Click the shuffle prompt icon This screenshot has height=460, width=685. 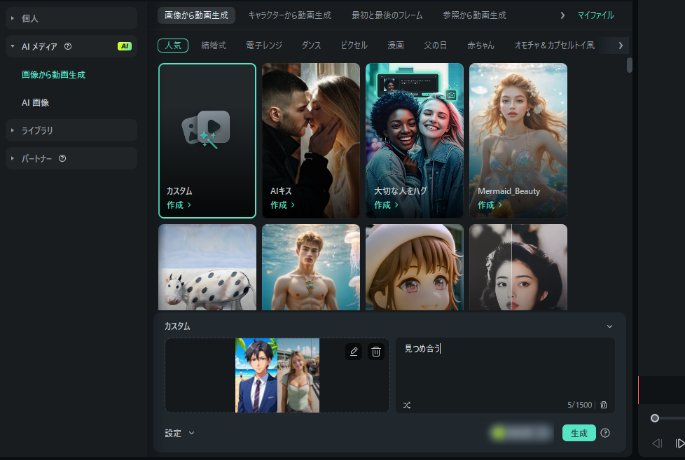[407, 405]
